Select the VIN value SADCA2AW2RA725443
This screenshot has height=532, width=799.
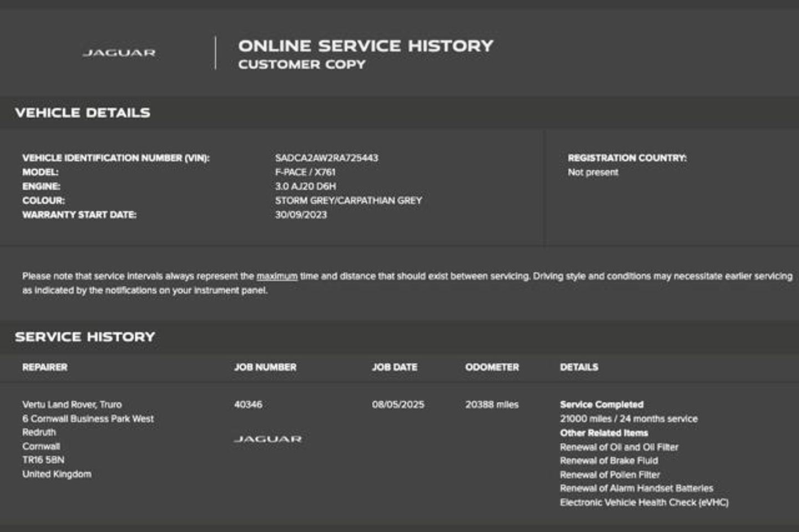326,158
